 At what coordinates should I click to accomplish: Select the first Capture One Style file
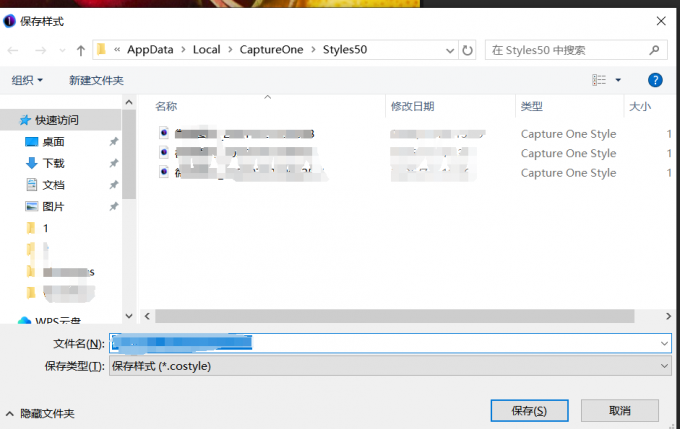(x=240, y=134)
